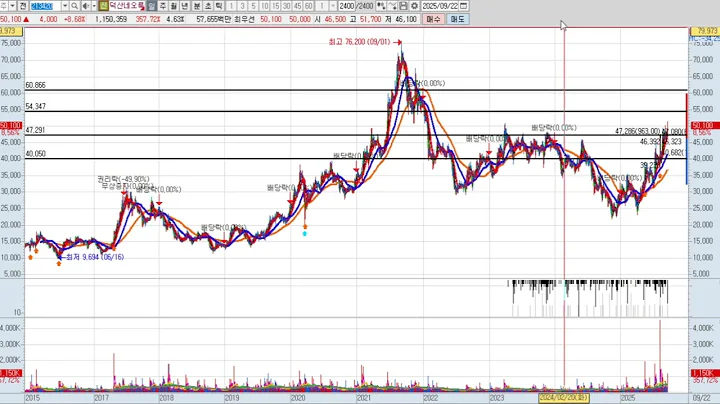The height and width of the screenshot is (404, 720).
Task: Open the dropdown arrow at the toolbar's left end
Action: 12,6
